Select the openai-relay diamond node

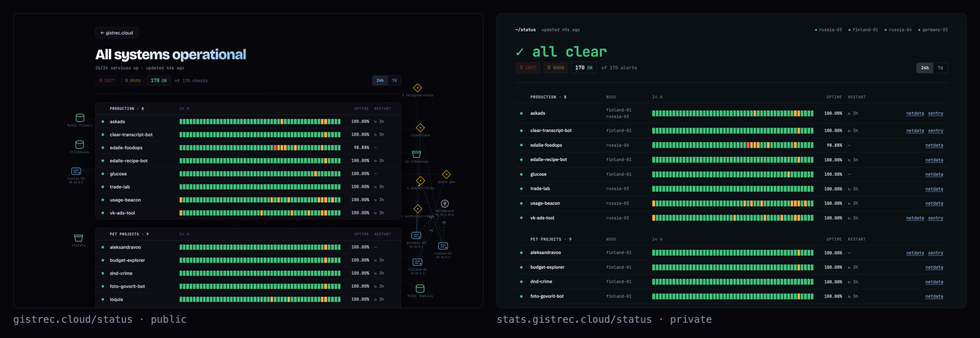click(420, 180)
